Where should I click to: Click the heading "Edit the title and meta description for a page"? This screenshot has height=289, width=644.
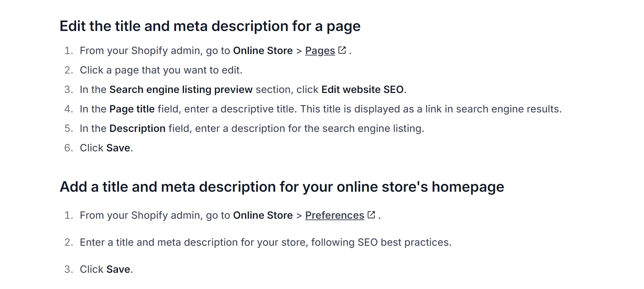pos(210,26)
